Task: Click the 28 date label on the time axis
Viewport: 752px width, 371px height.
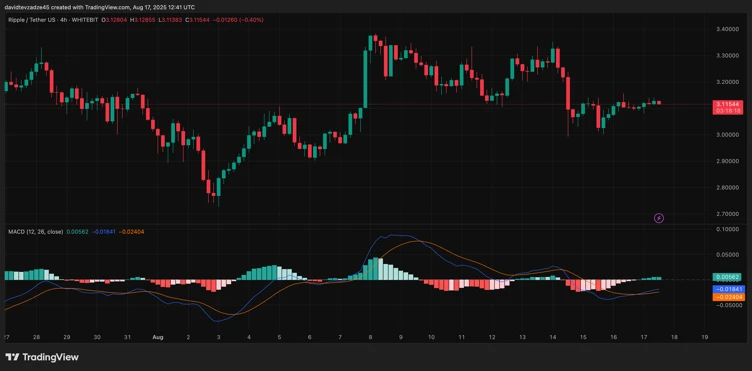Action: pos(36,337)
